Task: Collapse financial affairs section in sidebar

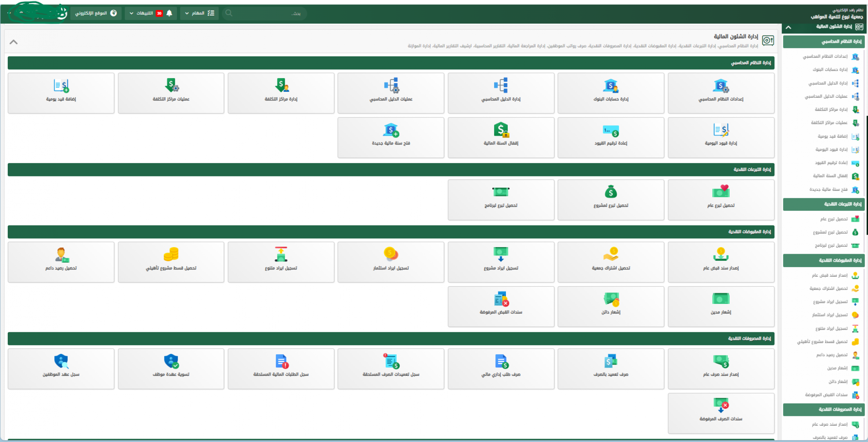Action: coord(789,27)
